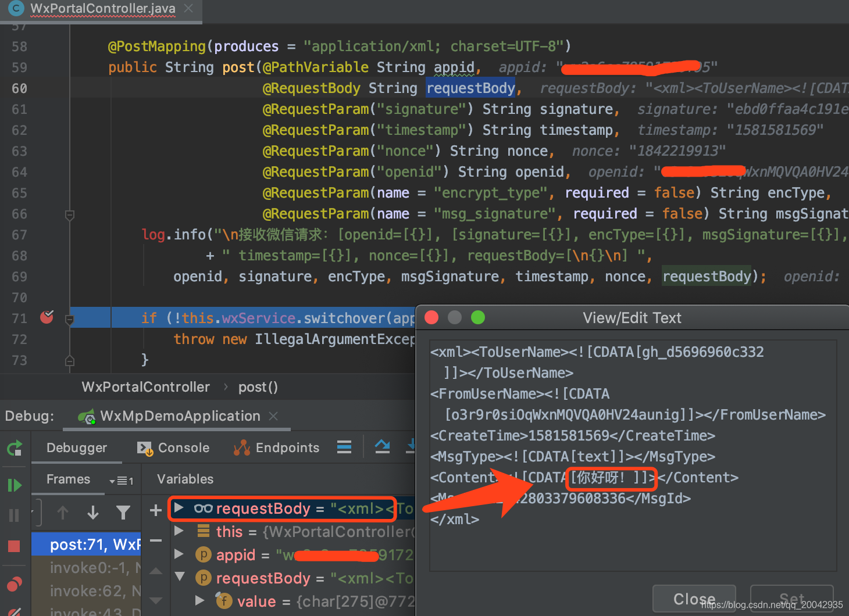Expand the appid variable node
849x616 pixels.
click(x=179, y=554)
